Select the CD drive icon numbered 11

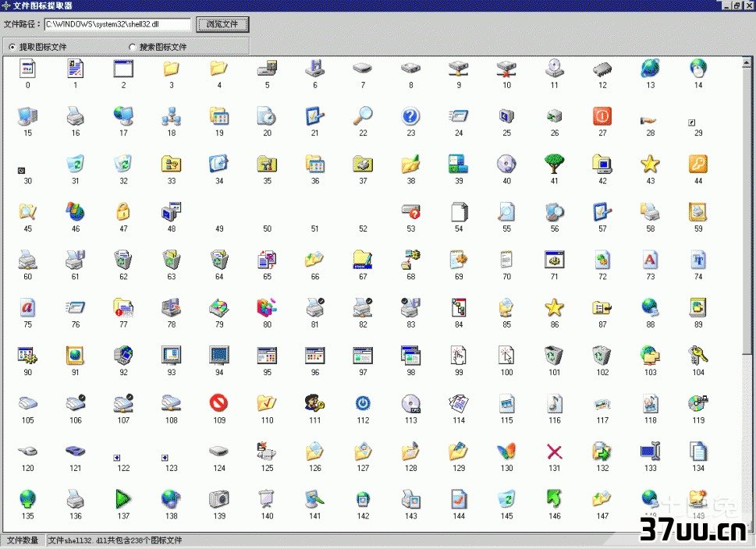(x=555, y=69)
